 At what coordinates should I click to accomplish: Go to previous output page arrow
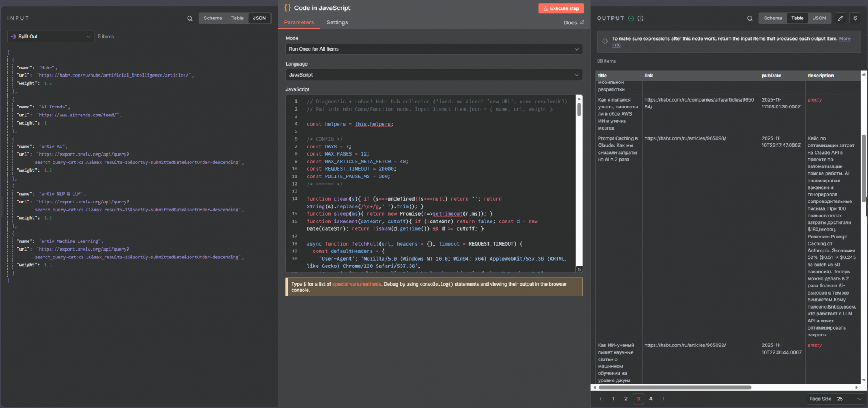601,399
